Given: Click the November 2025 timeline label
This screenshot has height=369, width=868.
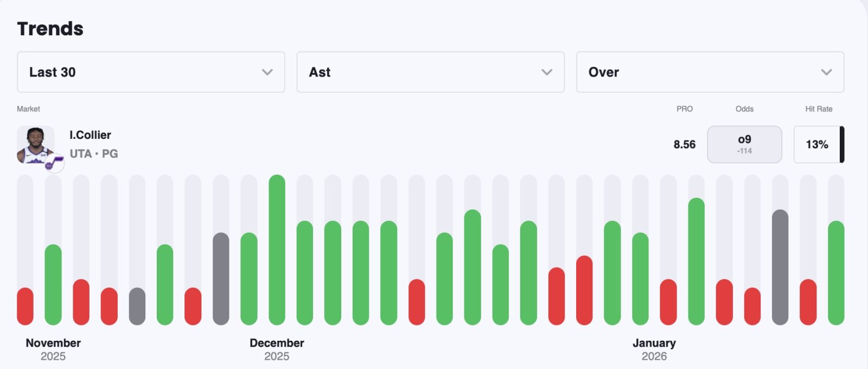Looking at the screenshot, I should coord(53,349).
